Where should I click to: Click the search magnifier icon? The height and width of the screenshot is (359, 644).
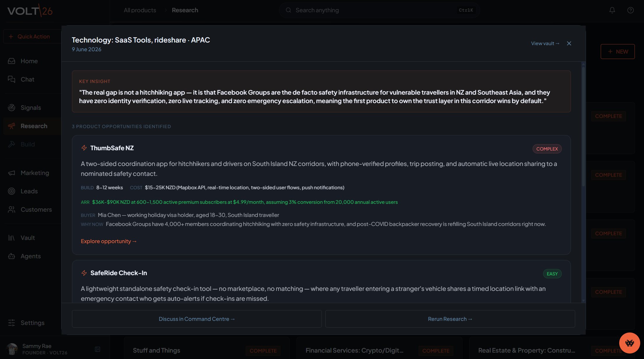(x=288, y=10)
